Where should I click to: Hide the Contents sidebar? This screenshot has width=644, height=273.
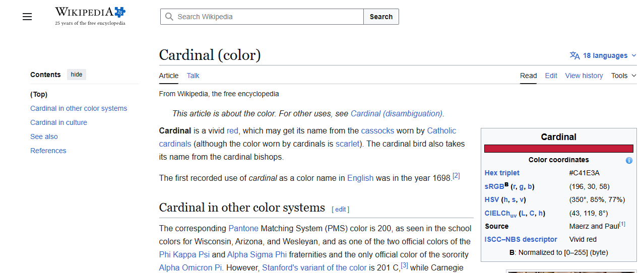click(77, 75)
